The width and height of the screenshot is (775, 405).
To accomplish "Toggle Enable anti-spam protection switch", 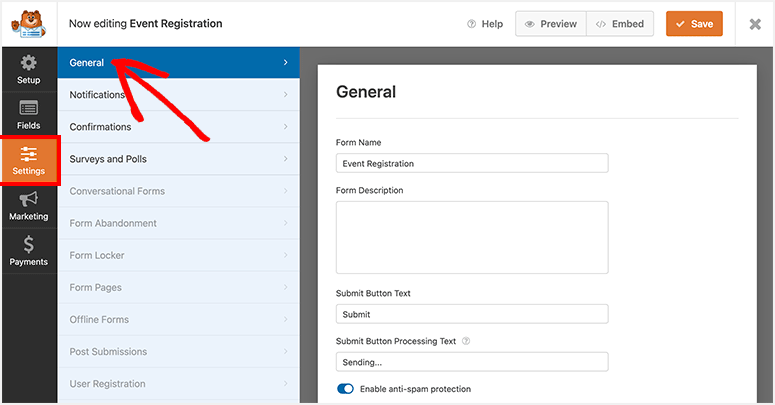I will [345, 389].
